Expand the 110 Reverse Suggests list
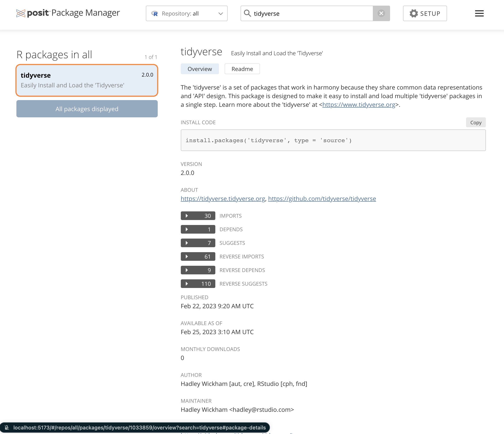 [x=198, y=284]
